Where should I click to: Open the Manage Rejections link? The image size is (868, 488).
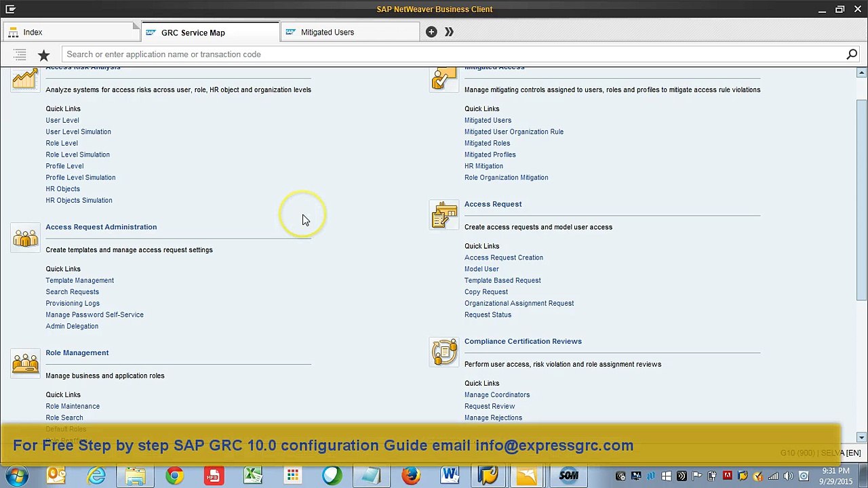click(x=493, y=418)
